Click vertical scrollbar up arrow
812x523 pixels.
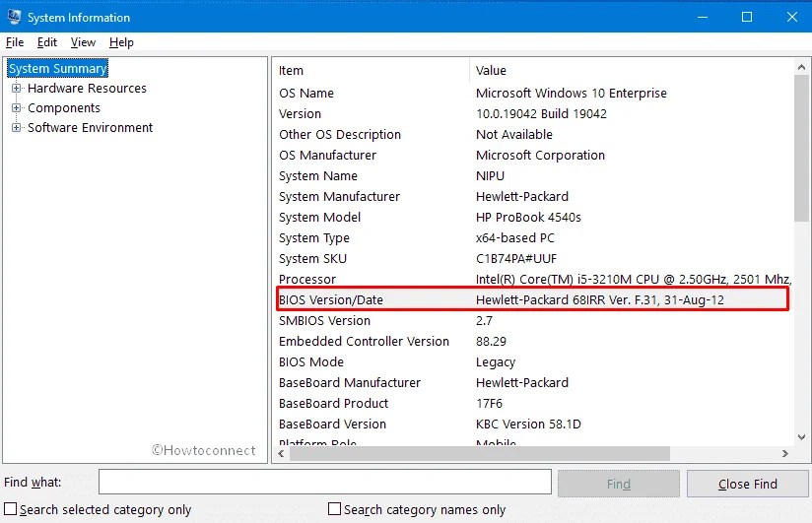[801, 67]
